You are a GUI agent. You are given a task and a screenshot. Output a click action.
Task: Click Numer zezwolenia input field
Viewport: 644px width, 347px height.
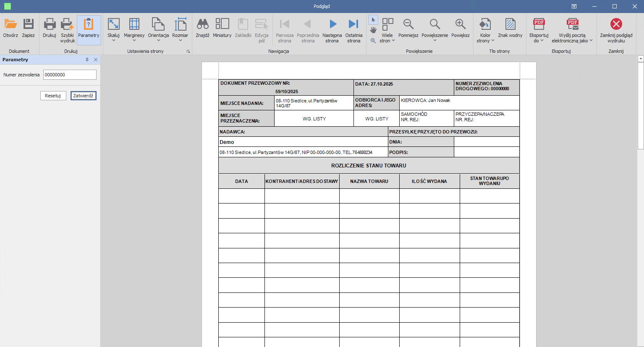[70, 75]
